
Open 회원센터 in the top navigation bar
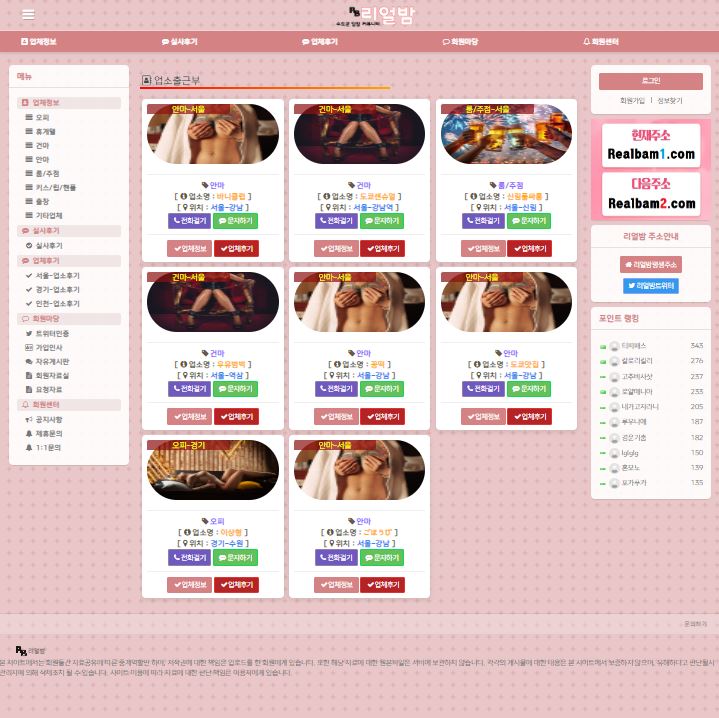pos(601,42)
